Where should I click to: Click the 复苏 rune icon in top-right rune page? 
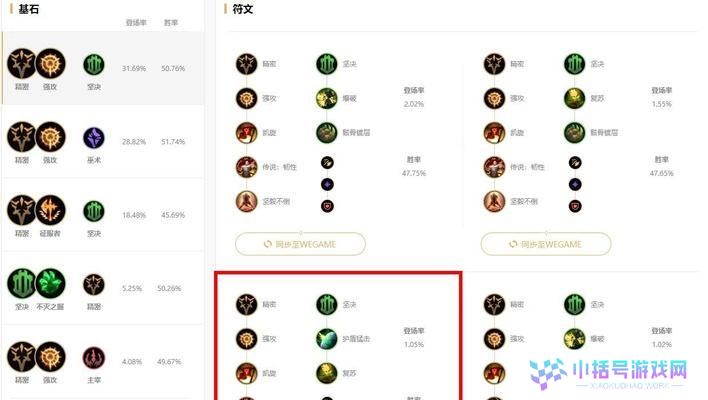coord(574,98)
